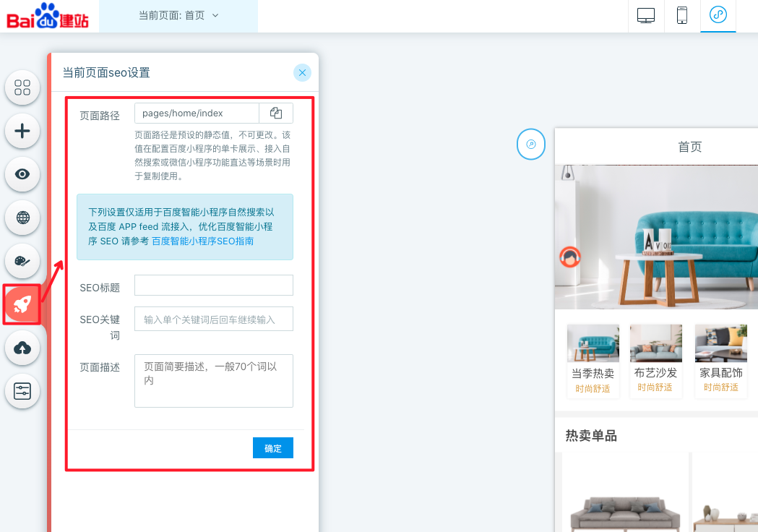Open the globe site settings icon

(x=22, y=218)
